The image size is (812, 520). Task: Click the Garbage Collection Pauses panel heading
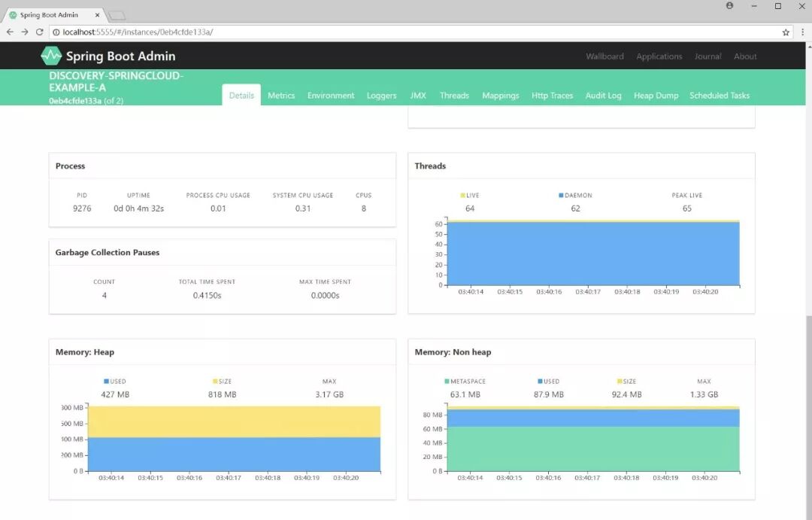108,253
